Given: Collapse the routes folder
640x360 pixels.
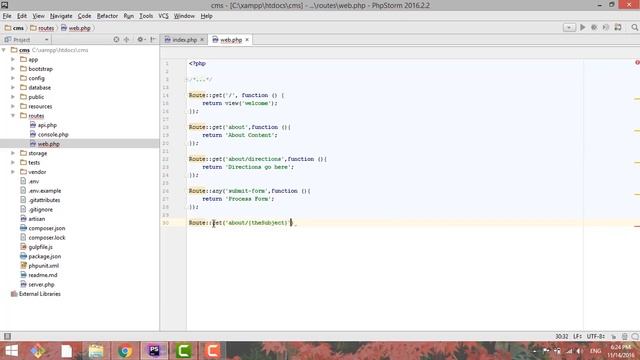Looking at the screenshot, I should [x=13, y=116].
